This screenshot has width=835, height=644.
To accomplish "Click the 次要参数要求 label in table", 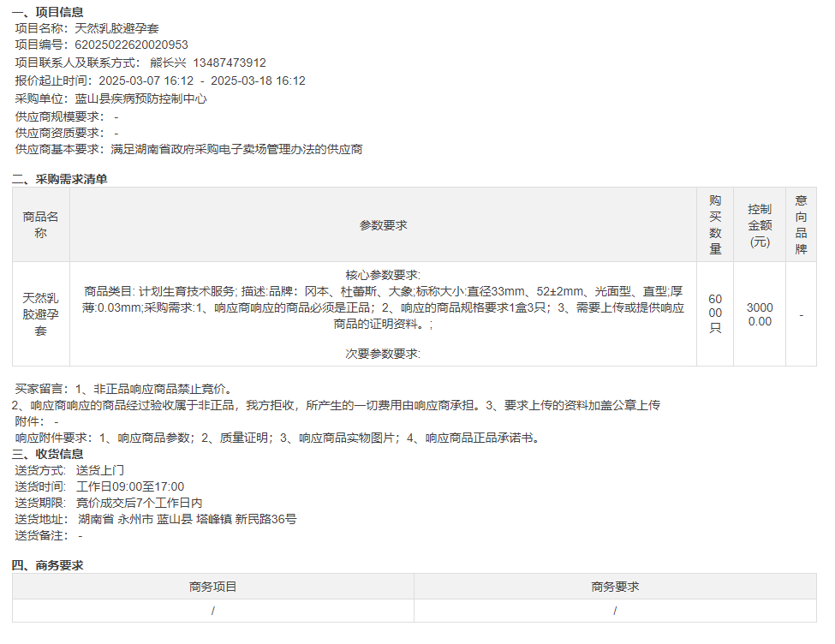I will [x=383, y=354].
